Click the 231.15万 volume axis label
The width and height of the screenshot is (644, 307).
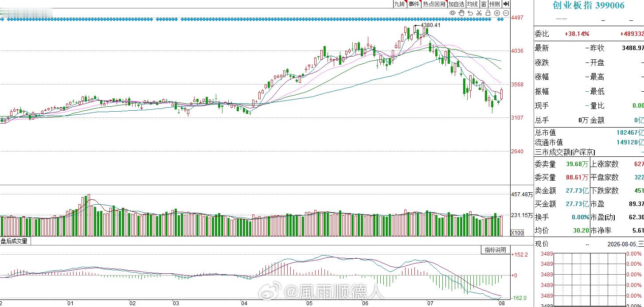point(521,216)
